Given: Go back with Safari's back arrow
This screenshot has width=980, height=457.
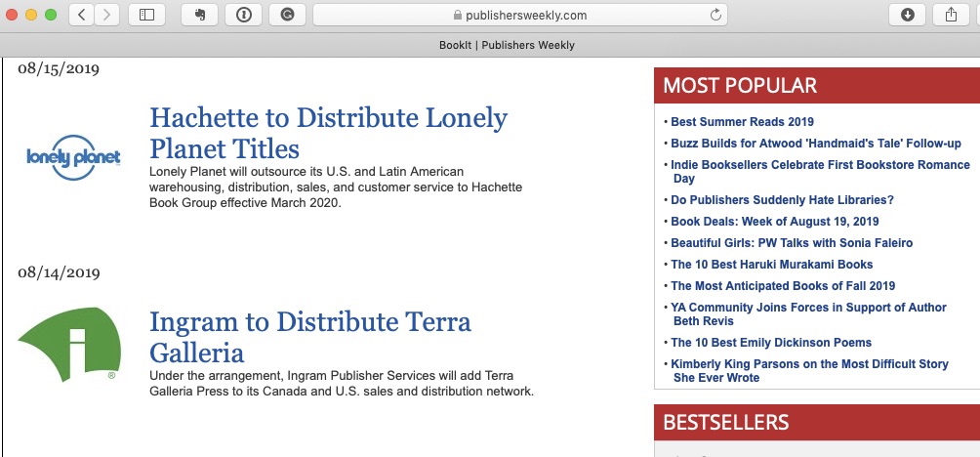Looking at the screenshot, I should [x=82, y=15].
